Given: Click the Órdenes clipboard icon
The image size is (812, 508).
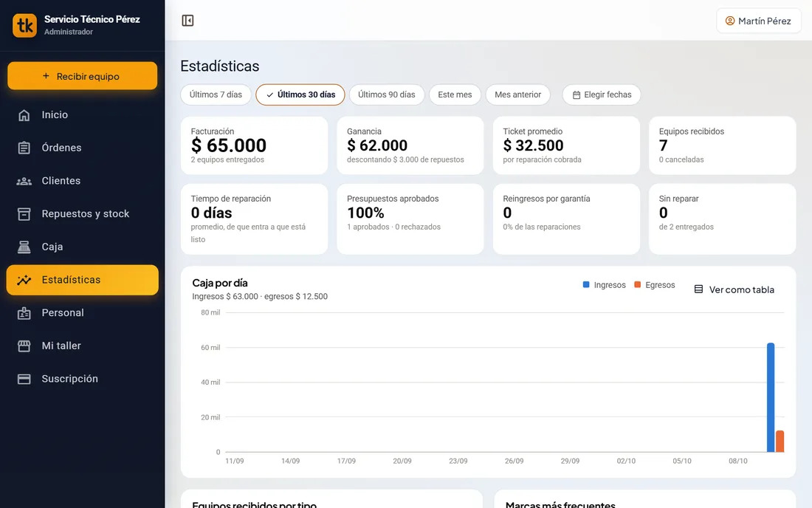Looking at the screenshot, I should click(24, 148).
